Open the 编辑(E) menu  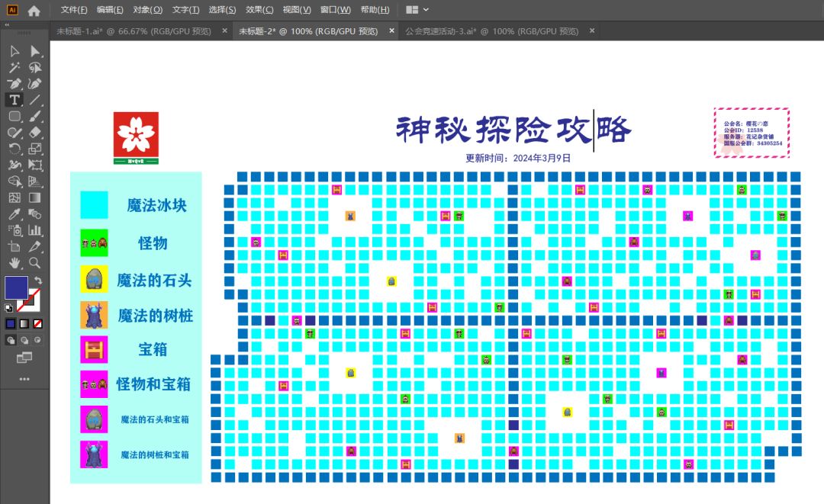(110, 10)
